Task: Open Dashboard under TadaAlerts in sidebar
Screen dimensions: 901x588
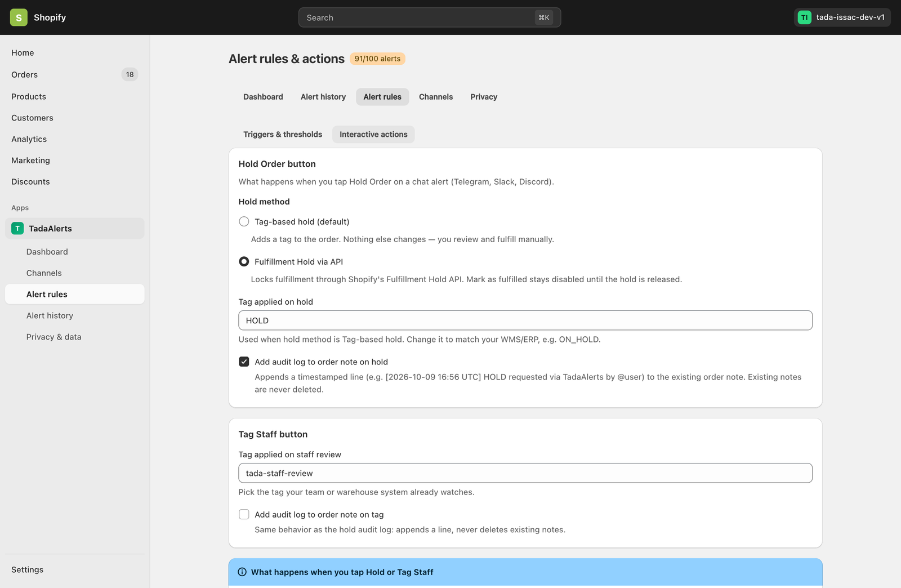Action: point(75,252)
